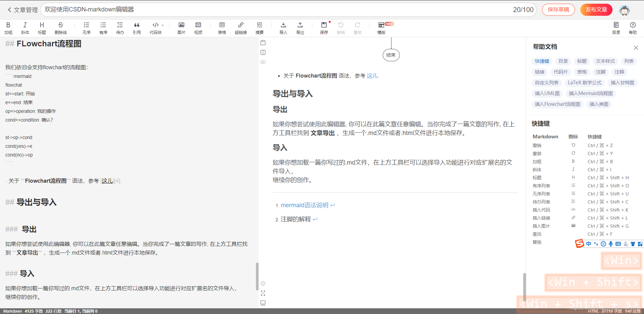This screenshot has width=644, height=314.
Task: Open the 这儿 link in preview
Action: tap(372, 76)
